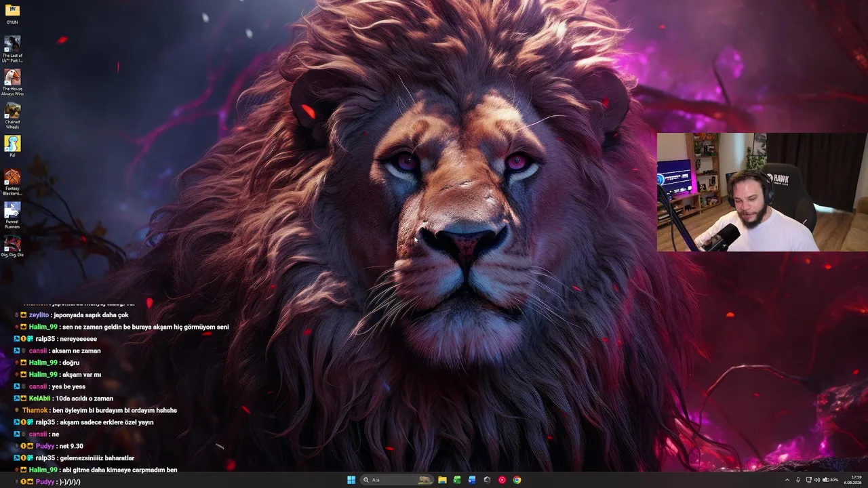The image size is (868, 488).
Task: Select The Last of Us Part desktop shortcut
Action: point(12,49)
